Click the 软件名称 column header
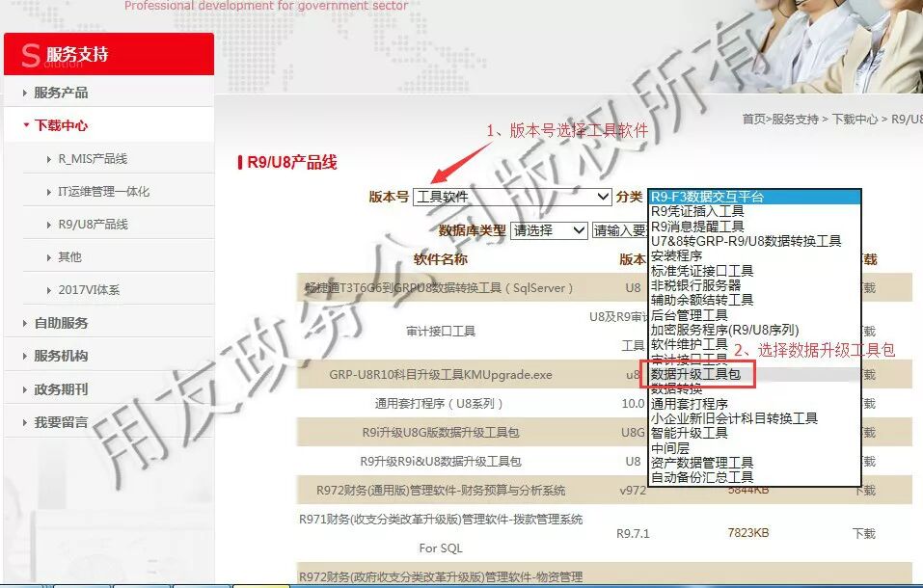923x588 pixels. coord(441,259)
